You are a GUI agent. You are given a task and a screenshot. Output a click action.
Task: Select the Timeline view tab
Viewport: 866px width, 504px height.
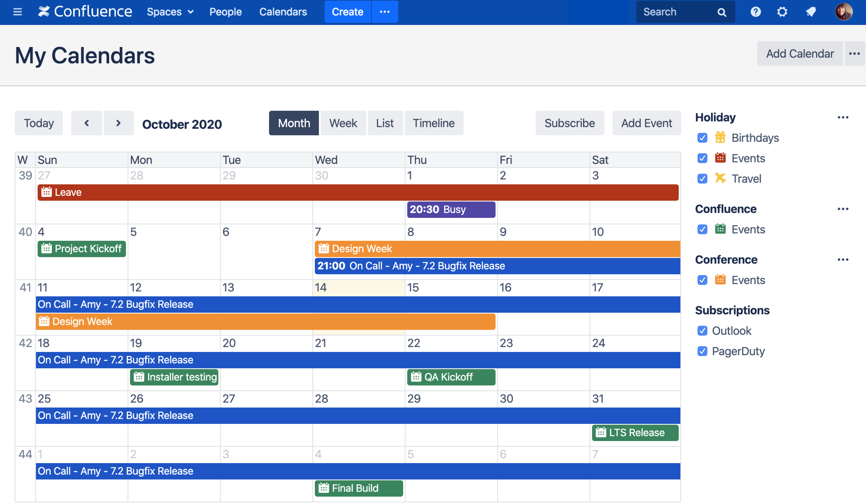[x=433, y=123]
